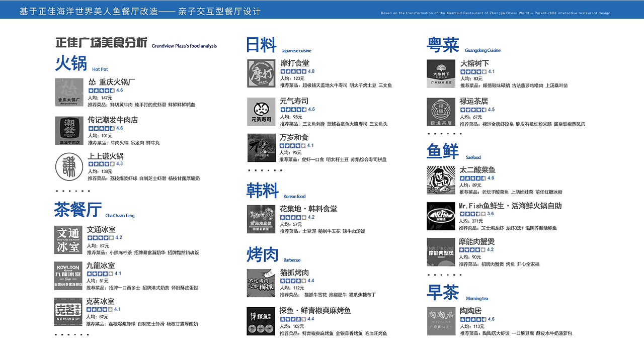Click the name 探鱼·鲜青椒爽麻烤鱼
Viewport: 644px width, 362px height.
(315, 311)
